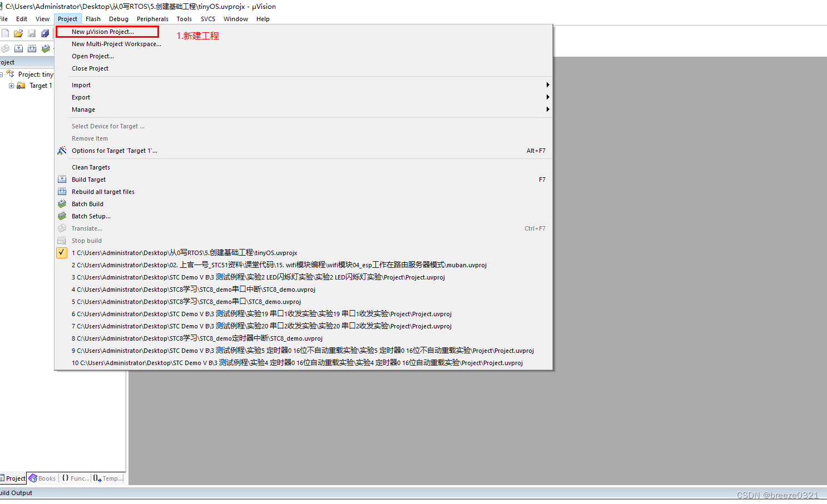Viewport: 827px width, 504px height.
Task: Click the Target 1 folder icon
Action: pyautogui.click(x=21, y=86)
